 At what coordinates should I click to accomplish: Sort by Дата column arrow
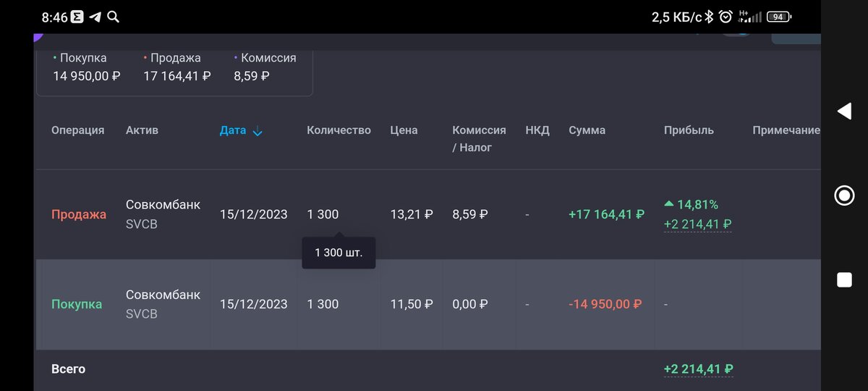click(x=258, y=131)
